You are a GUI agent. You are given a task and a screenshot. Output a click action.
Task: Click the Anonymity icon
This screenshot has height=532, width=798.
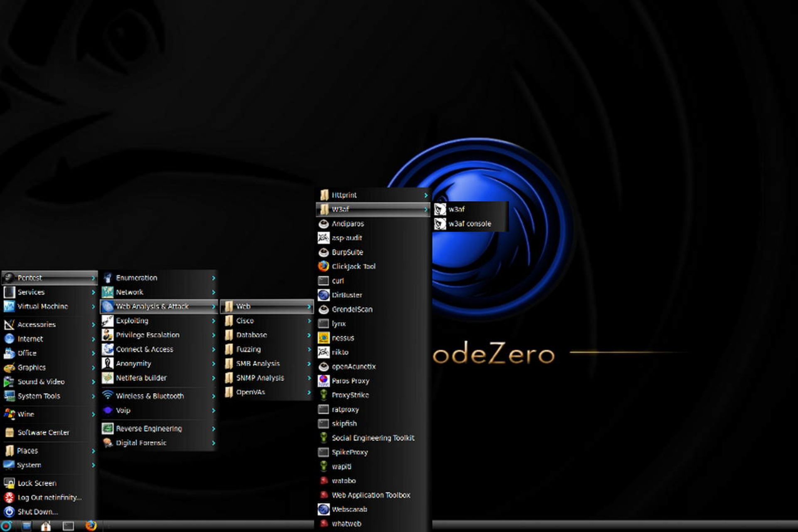(x=108, y=363)
